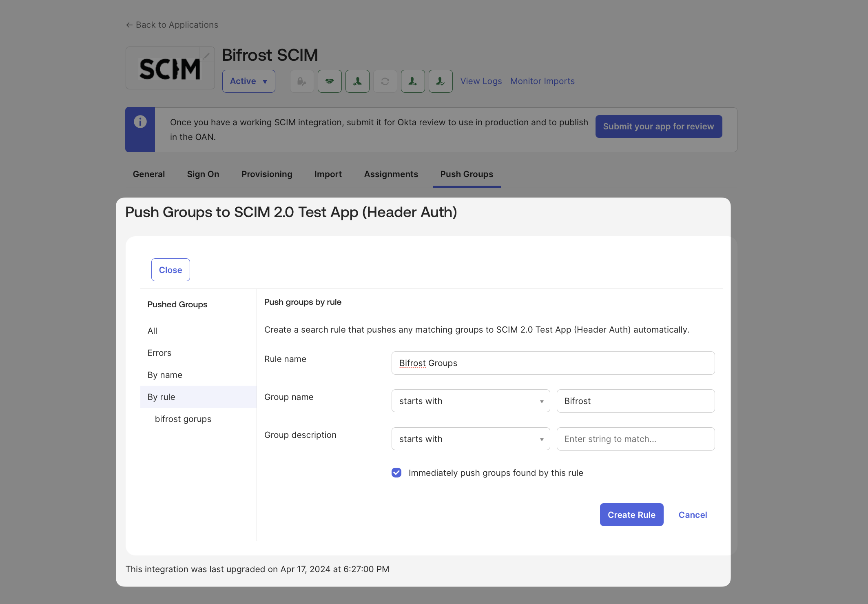Go to the Assignments tab

point(391,174)
